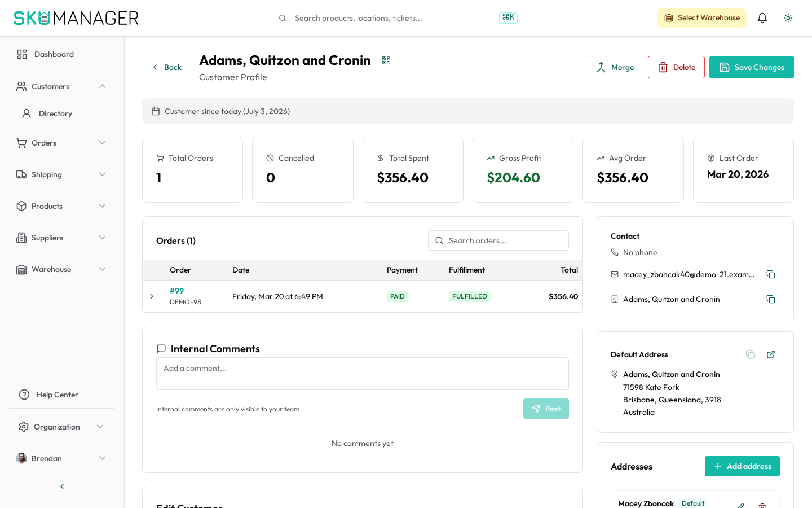
Task: Click Save Changes
Action: tap(752, 67)
